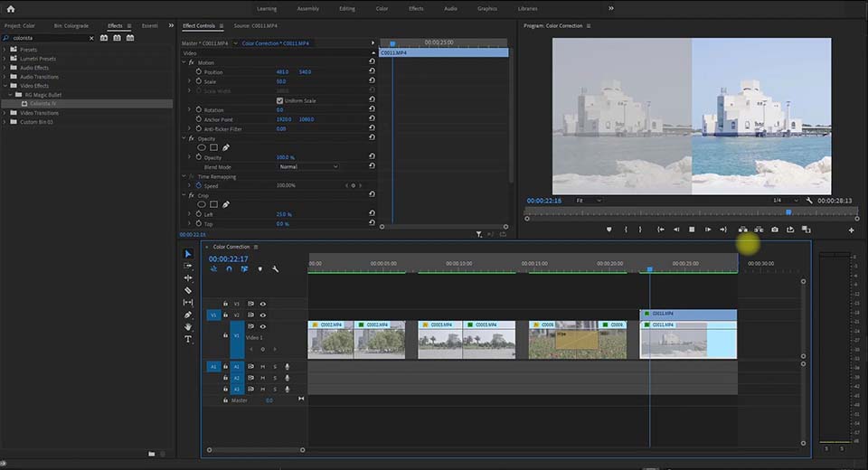Mute audio track A1
The width and height of the screenshot is (868, 470).
click(x=262, y=366)
